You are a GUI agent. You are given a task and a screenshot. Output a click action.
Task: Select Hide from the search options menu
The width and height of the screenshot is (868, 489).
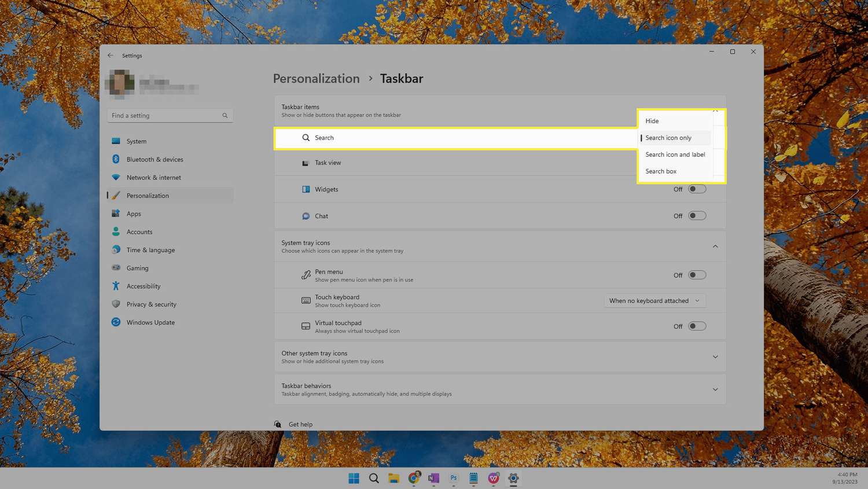tap(652, 121)
